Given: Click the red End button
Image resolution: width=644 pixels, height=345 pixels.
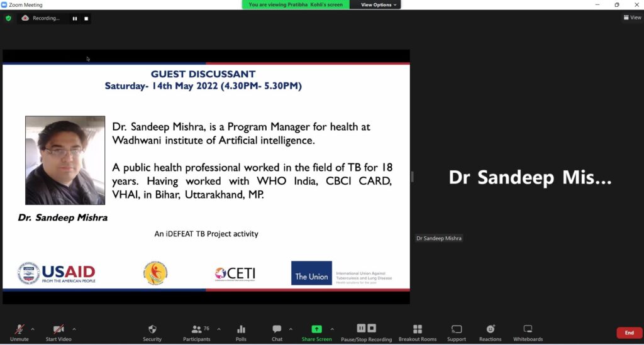Looking at the screenshot, I should tap(629, 332).
